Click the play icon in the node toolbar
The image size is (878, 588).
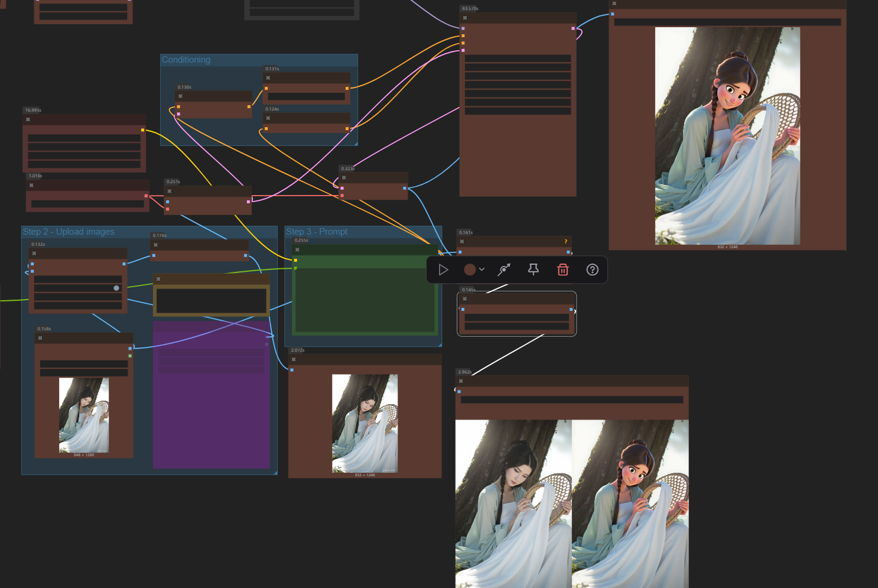click(443, 270)
